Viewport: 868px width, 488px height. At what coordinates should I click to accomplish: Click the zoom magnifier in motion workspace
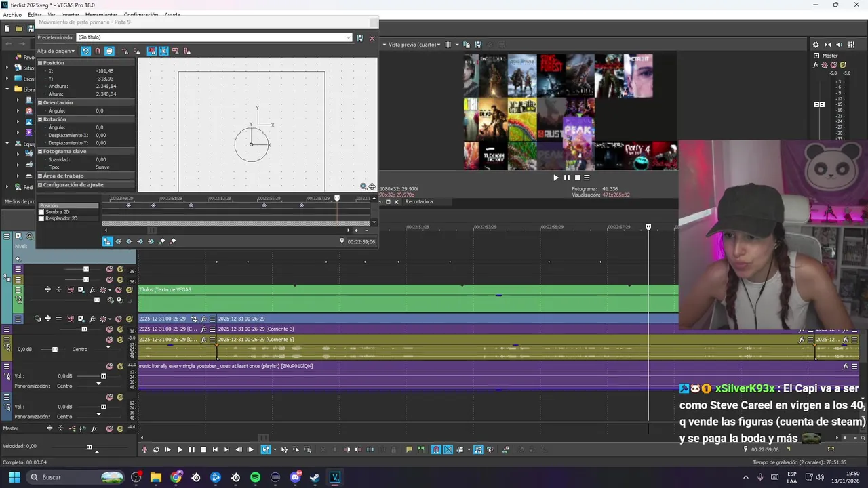(x=363, y=186)
